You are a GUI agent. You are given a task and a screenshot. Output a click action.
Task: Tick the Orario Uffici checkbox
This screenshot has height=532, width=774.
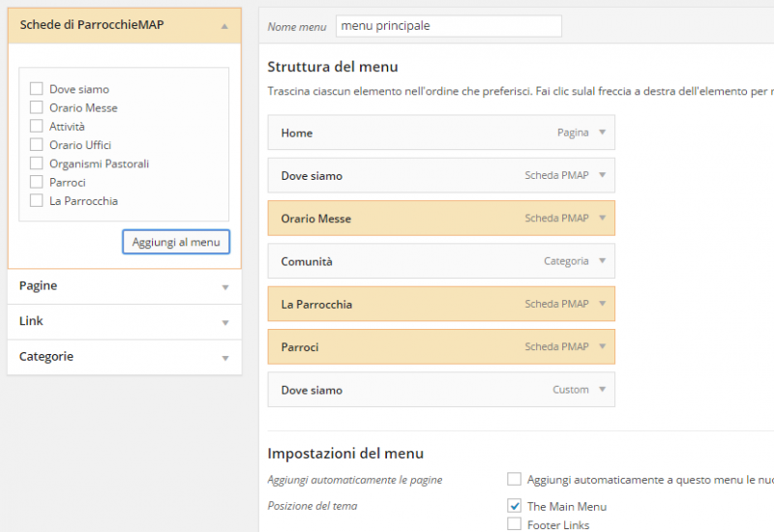pos(37,145)
